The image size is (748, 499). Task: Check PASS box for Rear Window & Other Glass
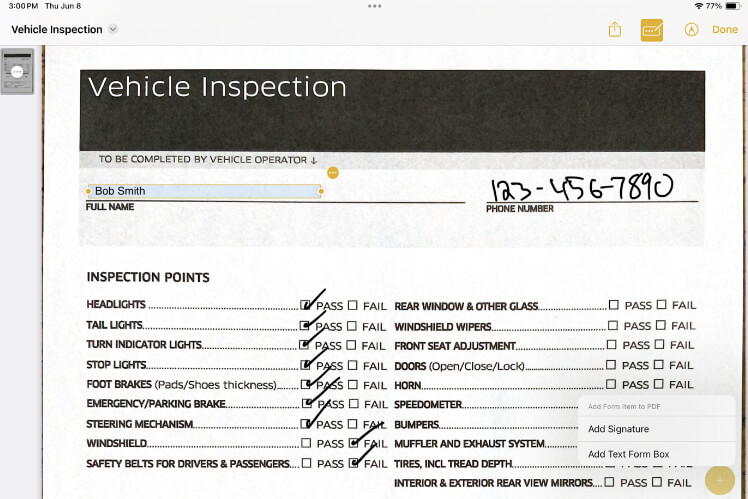pos(613,305)
